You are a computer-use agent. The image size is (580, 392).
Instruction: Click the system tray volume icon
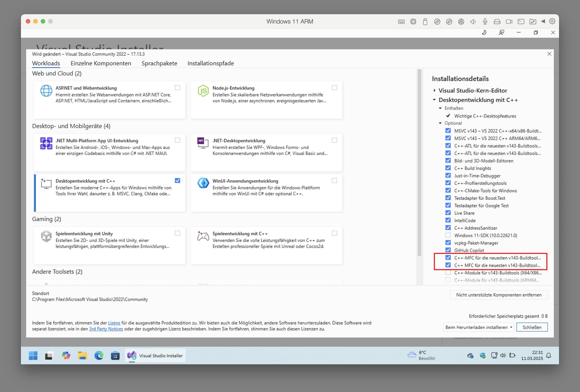click(x=503, y=355)
